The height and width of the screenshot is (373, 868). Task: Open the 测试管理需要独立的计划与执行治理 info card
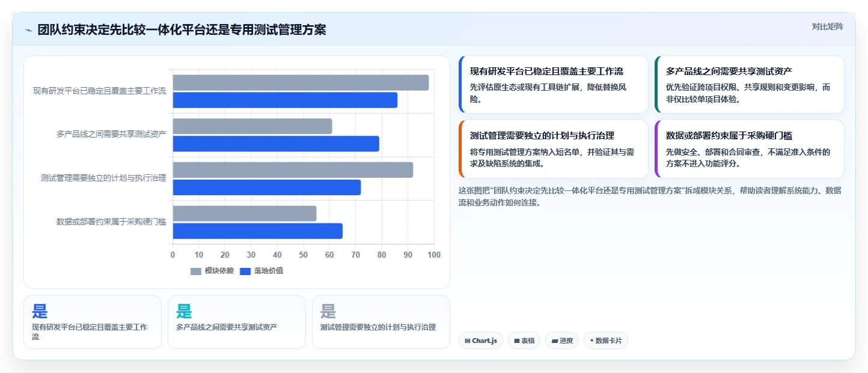[553, 149]
